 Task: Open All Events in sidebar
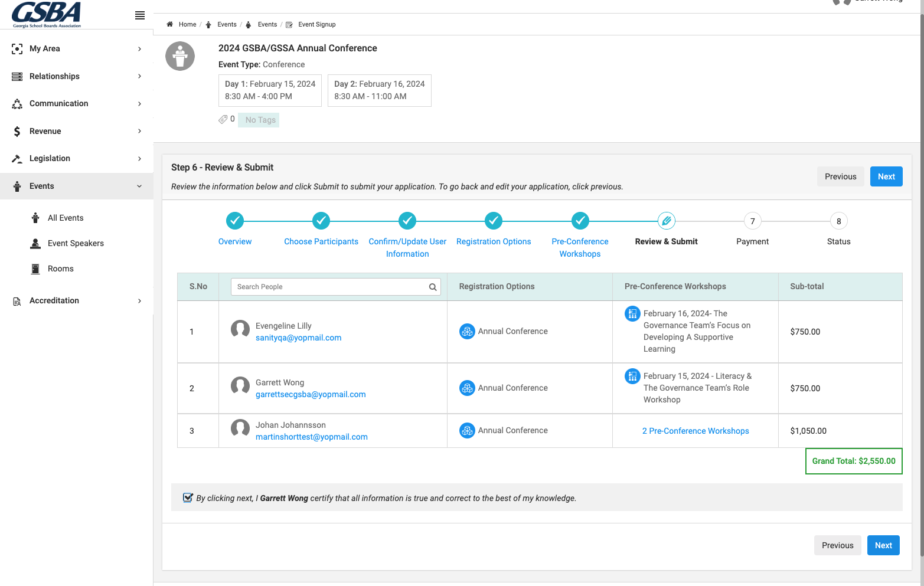(x=66, y=218)
